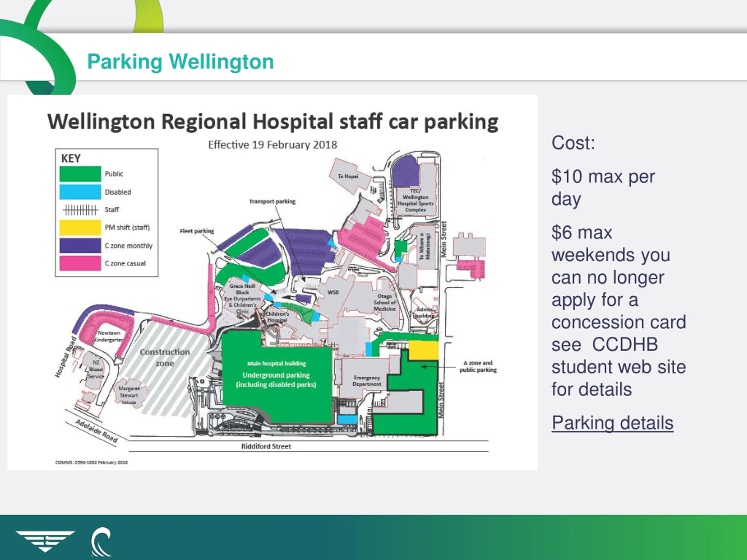Viewport: 747px width, 560px height.
Task: Click 'Effective 19 February 2018' text
Action: coord(273,145)
